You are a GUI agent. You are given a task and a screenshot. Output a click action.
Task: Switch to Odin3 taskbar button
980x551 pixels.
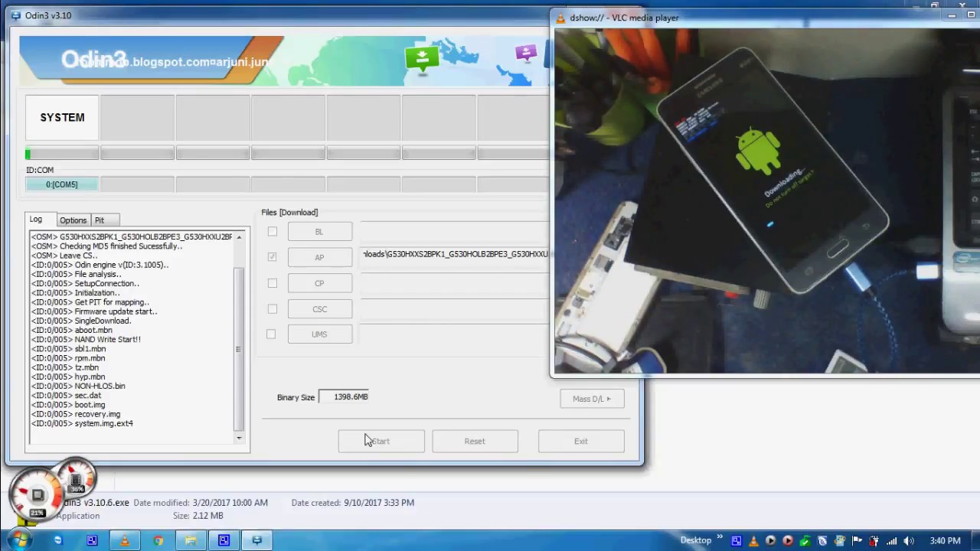click(x=257, y=540)
